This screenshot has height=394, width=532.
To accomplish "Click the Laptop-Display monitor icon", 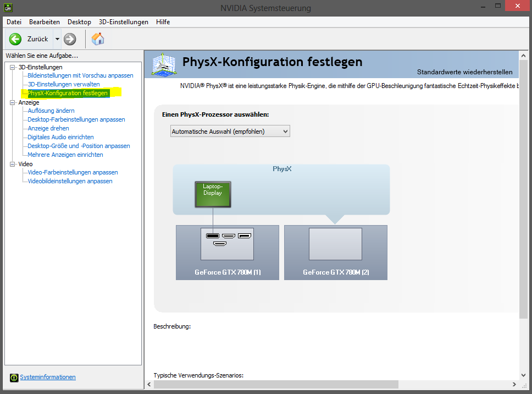I will pyautogui.click(x=213, y=194).
